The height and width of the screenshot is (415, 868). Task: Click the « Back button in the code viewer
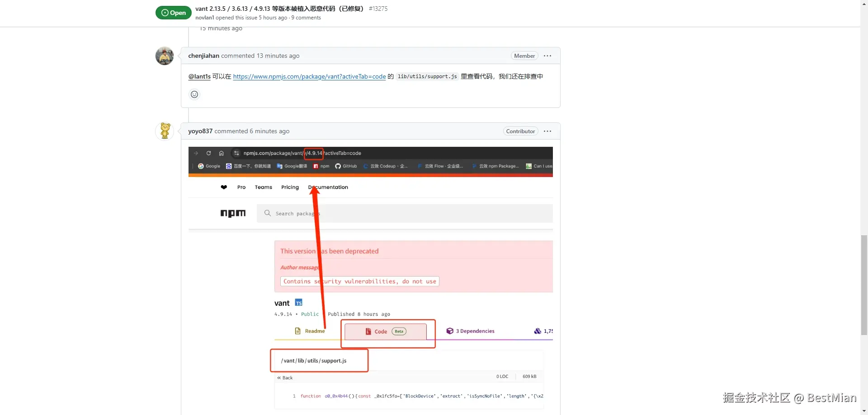285,378
